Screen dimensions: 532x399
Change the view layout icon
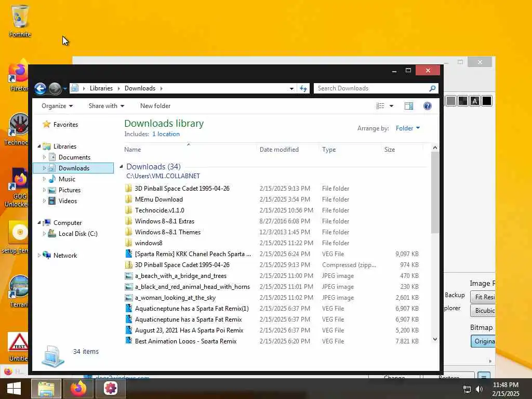pos(380,106)
